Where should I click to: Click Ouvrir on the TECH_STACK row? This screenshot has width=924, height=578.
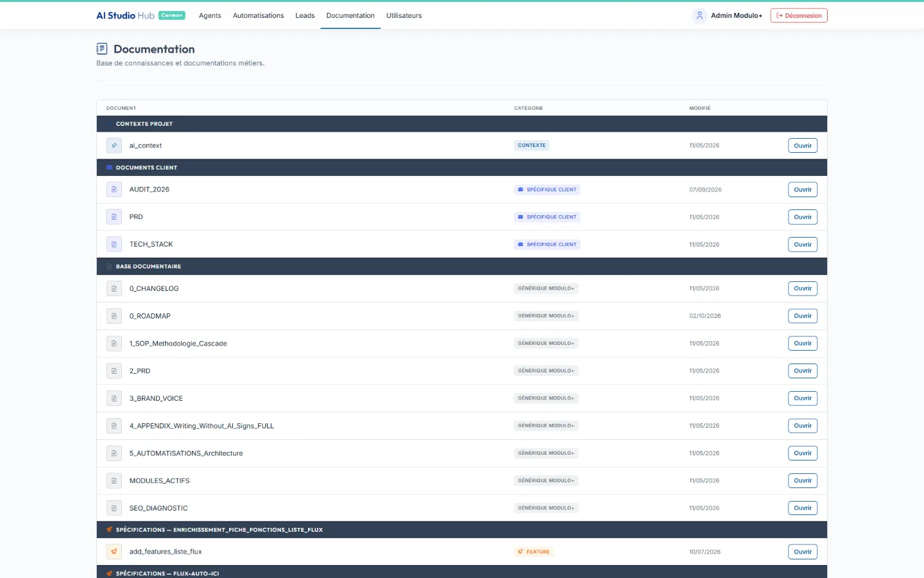(803, 245)
